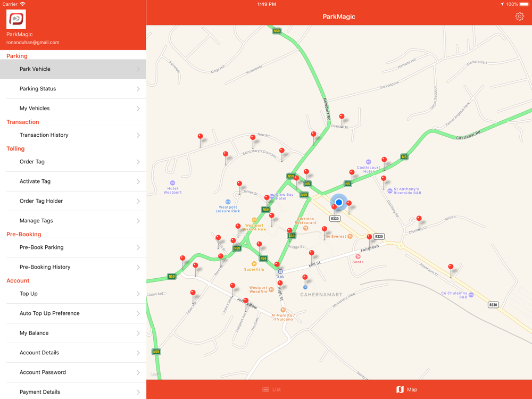Open Account Password
Viewport: 532px width, 399px height.
[x=73, y=372]
